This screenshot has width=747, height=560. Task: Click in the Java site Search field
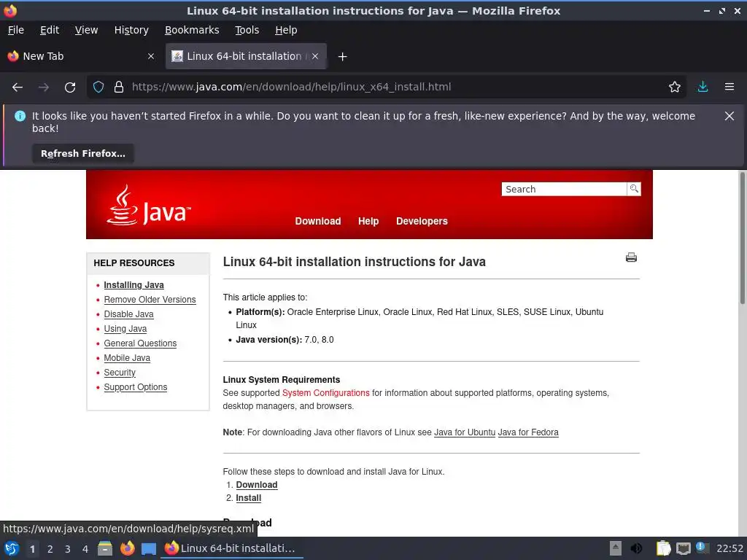tap(564, 189)
